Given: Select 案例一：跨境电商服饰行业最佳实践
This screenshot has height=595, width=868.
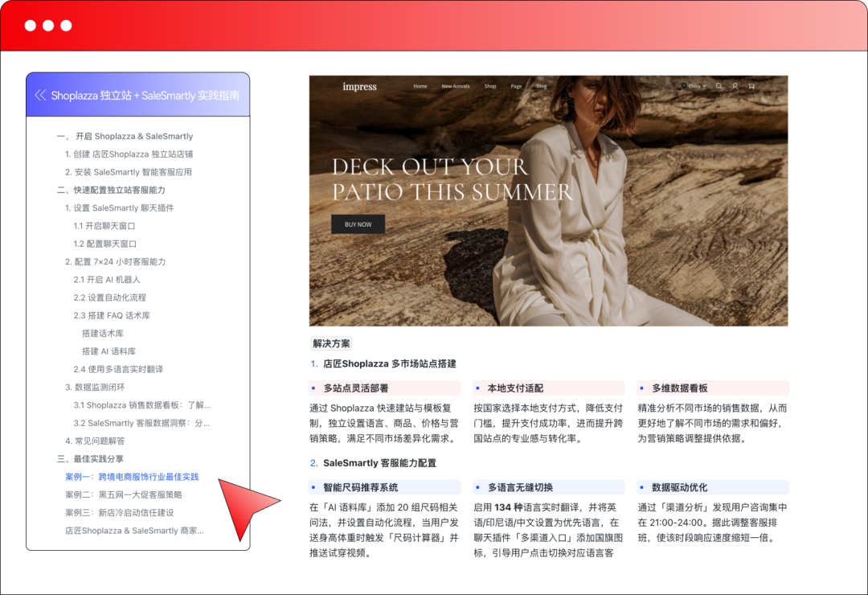Looking at the screenshot, I should click(132, 477).
